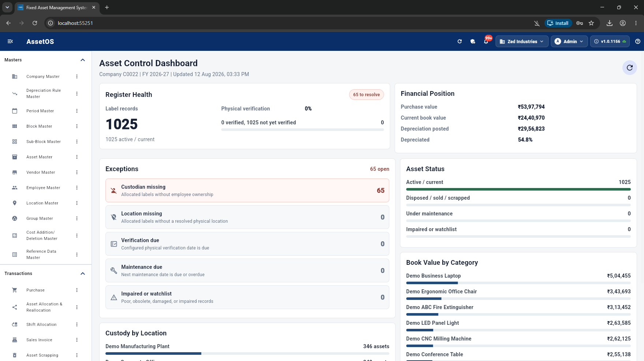
Task: Click the refresh icon in AssetOS header
Action: 459,41
